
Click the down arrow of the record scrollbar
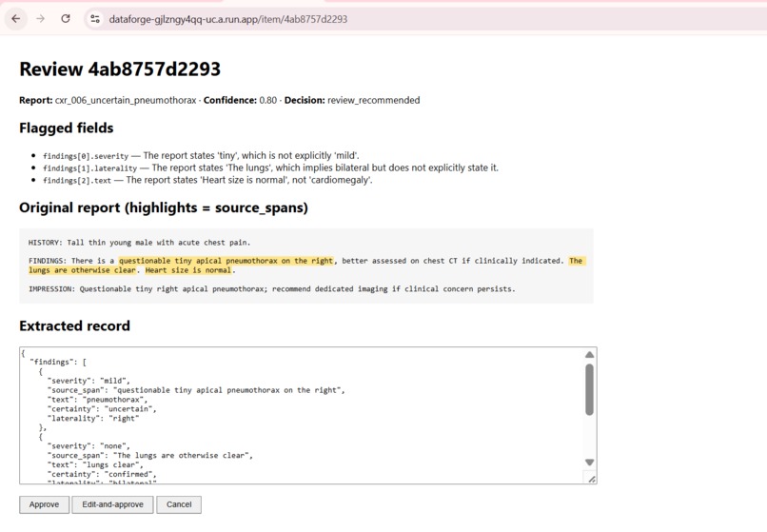(x=589, y=462)
